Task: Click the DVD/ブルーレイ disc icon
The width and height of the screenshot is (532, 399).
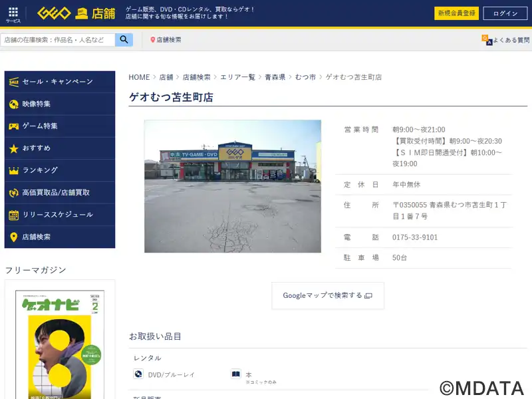Action: pos(138,374)
